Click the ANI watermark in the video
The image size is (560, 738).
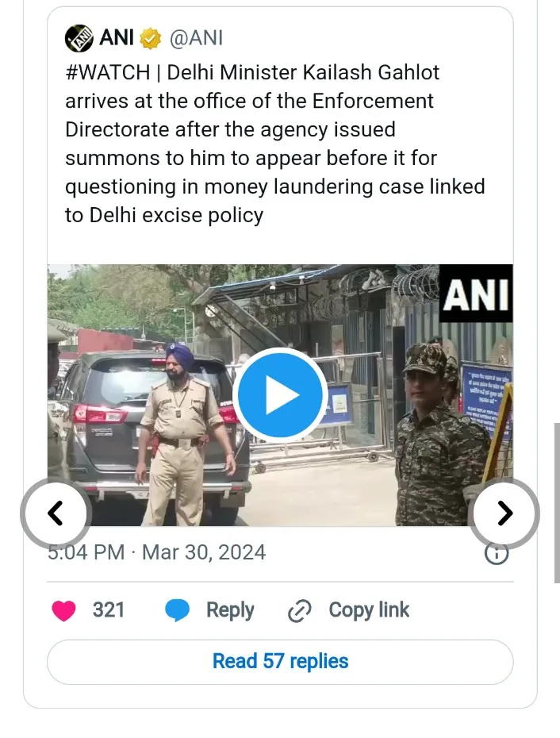(x=476, y=294)
